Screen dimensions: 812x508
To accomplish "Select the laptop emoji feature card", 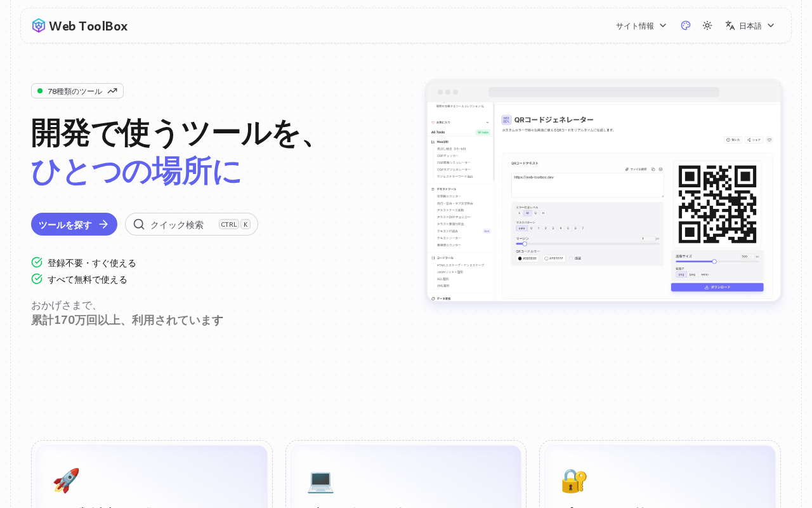I will (x=406, y=476).
